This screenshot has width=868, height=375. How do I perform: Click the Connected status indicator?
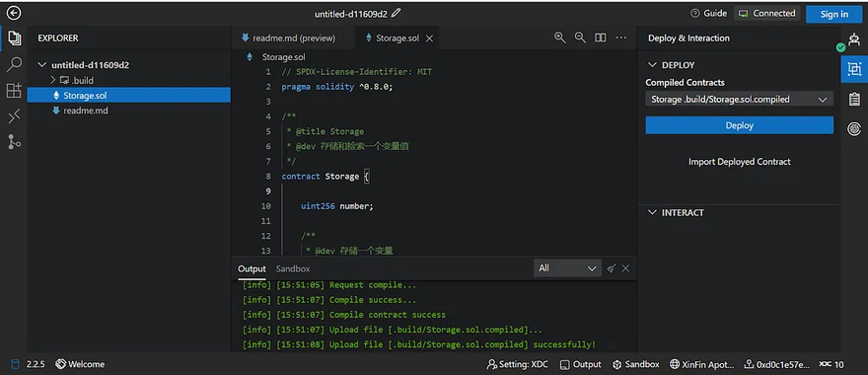(766, 13)
